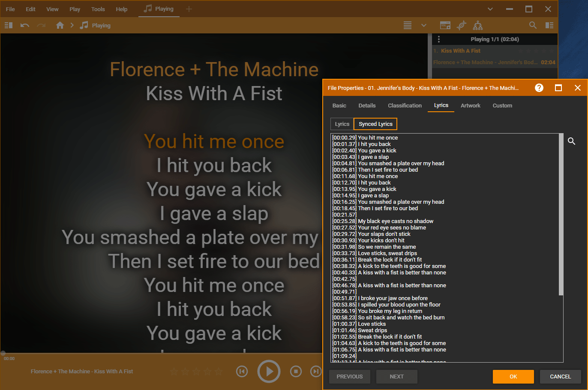Screen dimensions: 588x390
Task: Switch to the plain Lyrics toggle
Action: [x=342, y=124]
